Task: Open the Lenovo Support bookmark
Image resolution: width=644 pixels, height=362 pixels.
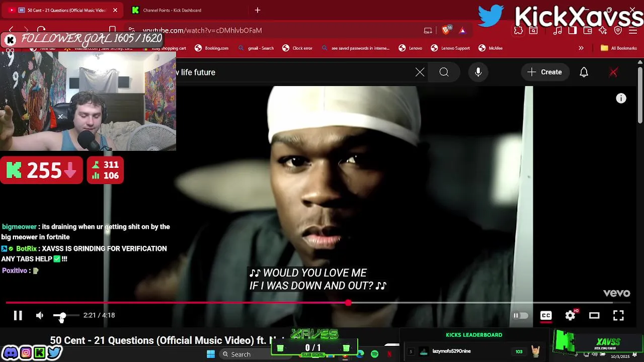Action: (450, 48)
